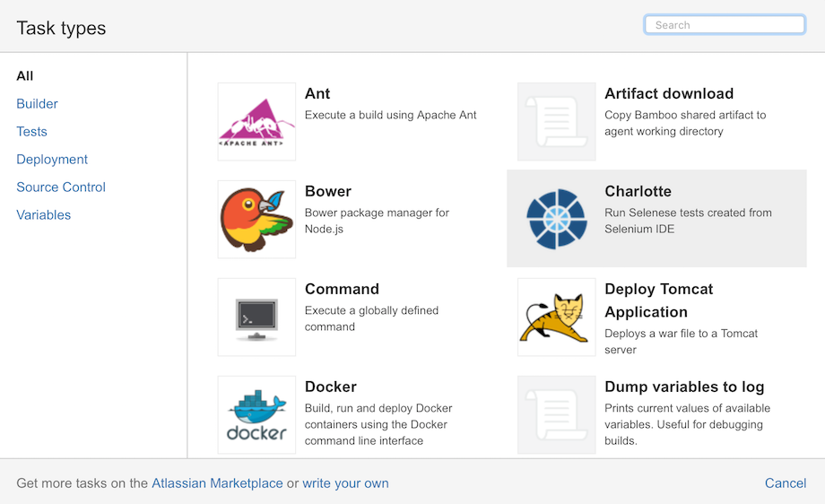Click the Artifact download title

click(669, 93)
